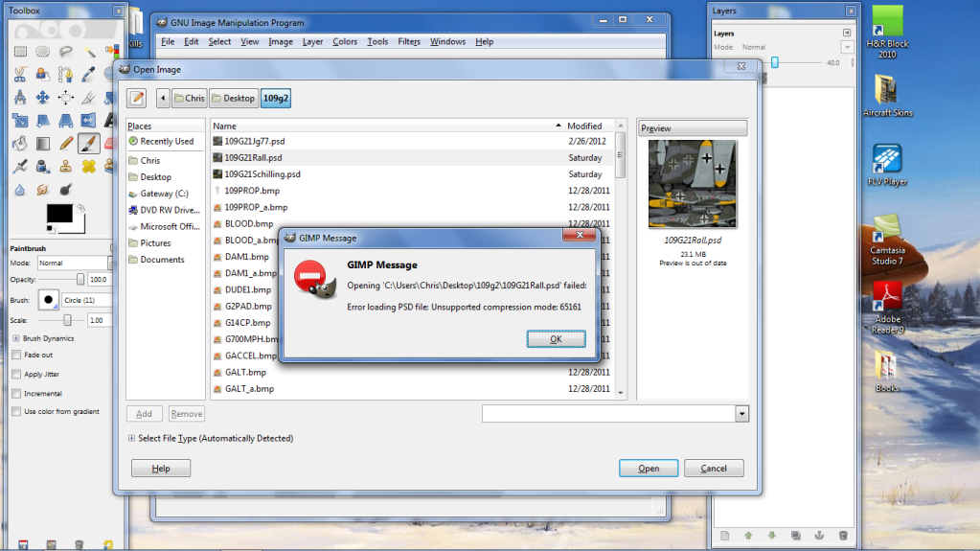
Task: Open the File menu
Action: pos(168,41)
